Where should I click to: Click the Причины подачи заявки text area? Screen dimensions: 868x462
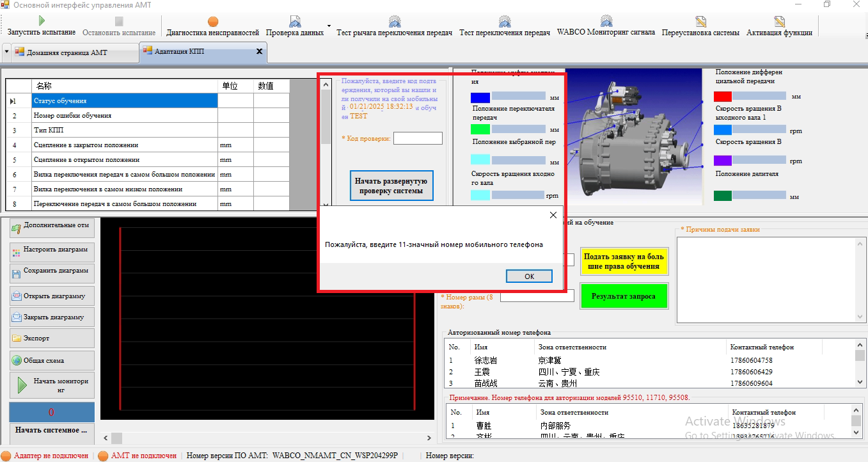(767, 280)
